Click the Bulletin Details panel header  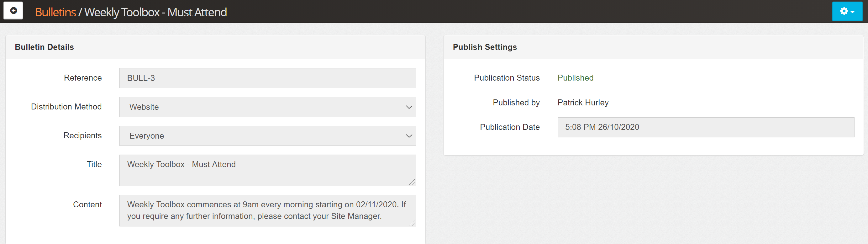44,47
